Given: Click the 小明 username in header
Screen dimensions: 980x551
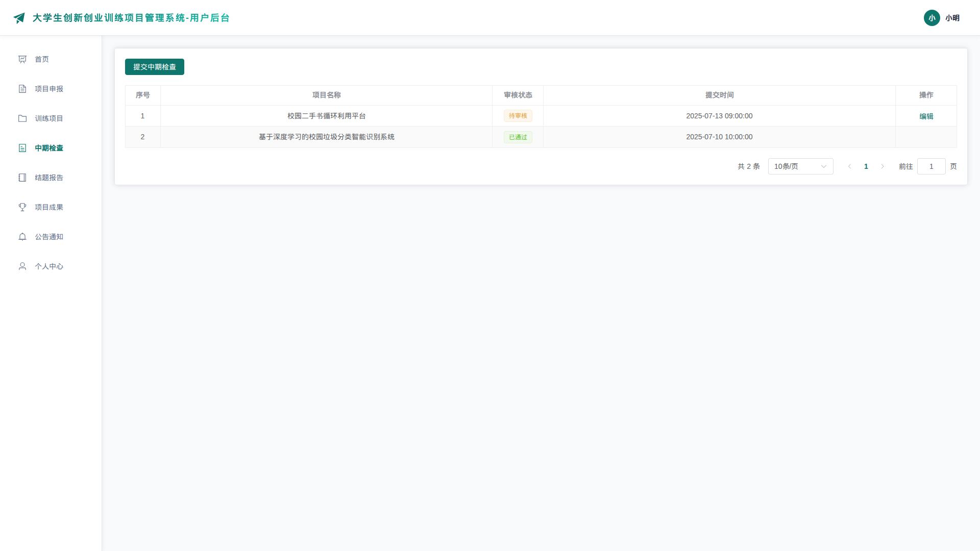Looking at the screenshot, I should [x=952, y=18].
